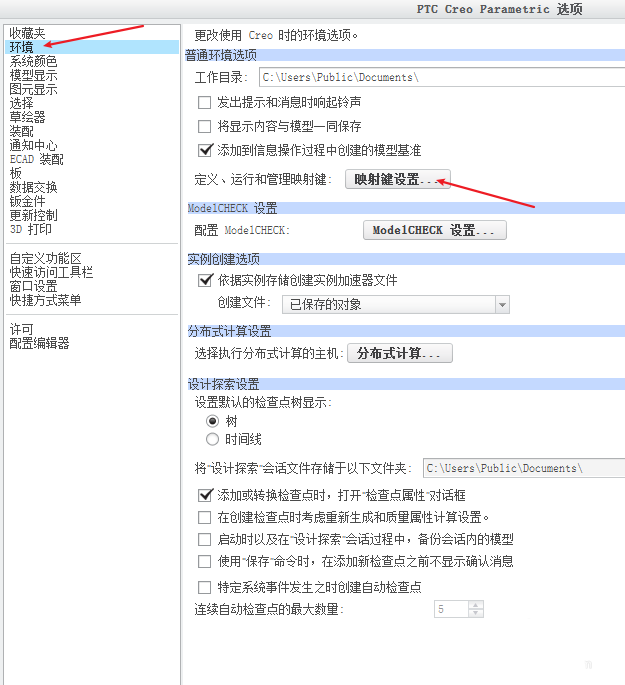
Task: Switch to the 选择 category
Action: [21, 103]
